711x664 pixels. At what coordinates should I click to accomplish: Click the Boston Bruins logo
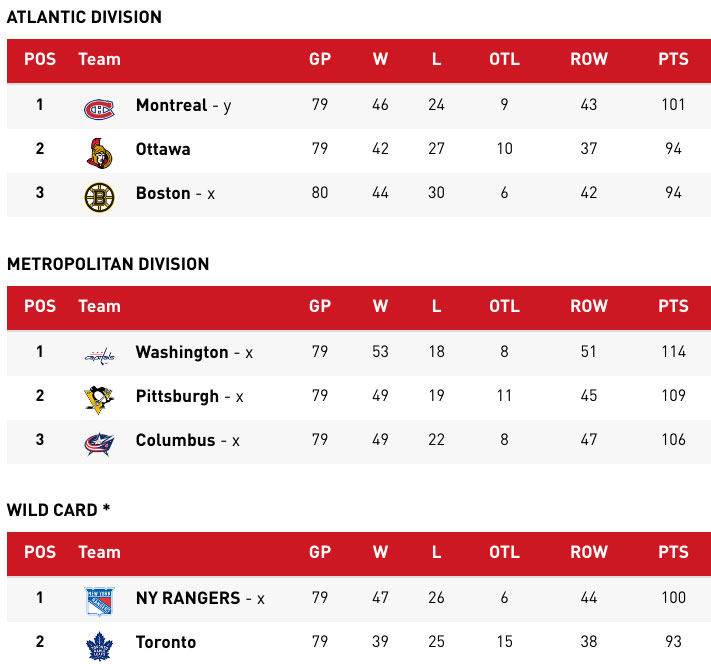click(99, 195)
